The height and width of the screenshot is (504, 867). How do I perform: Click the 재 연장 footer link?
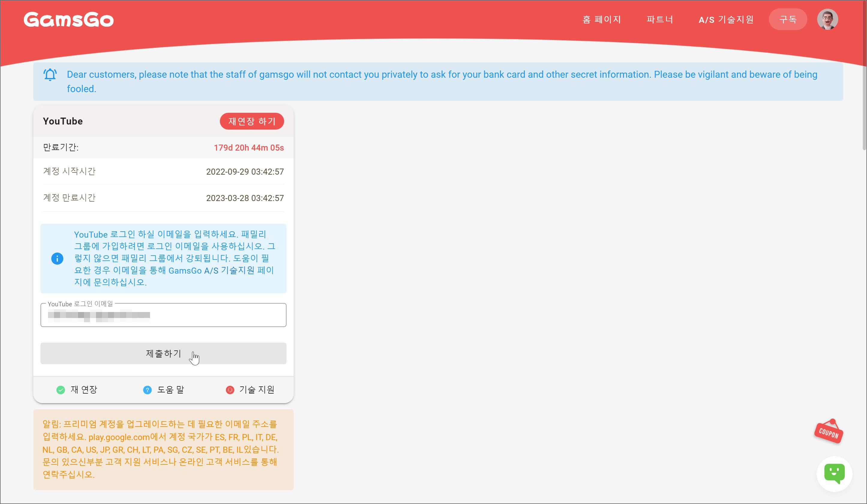pos(84,390)
